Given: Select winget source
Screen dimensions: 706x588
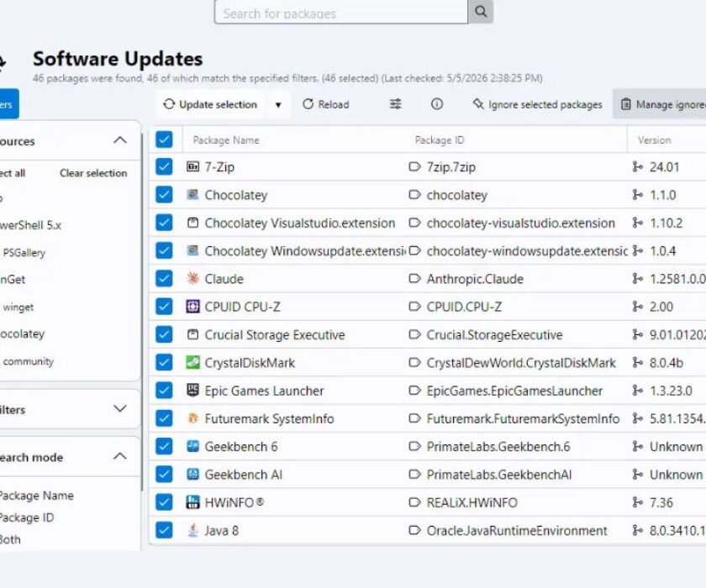Looking at the screenshot, I should 18,307.
